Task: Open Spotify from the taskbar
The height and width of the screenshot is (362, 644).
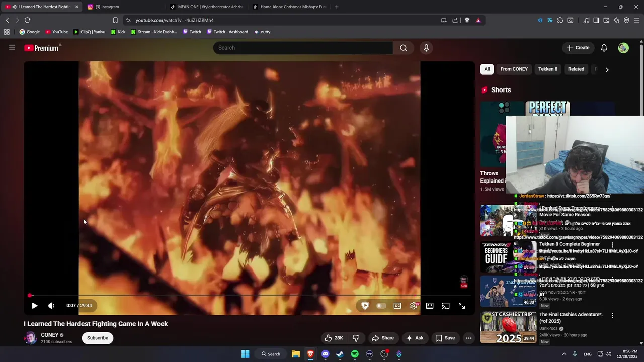Action: (355, 354)
